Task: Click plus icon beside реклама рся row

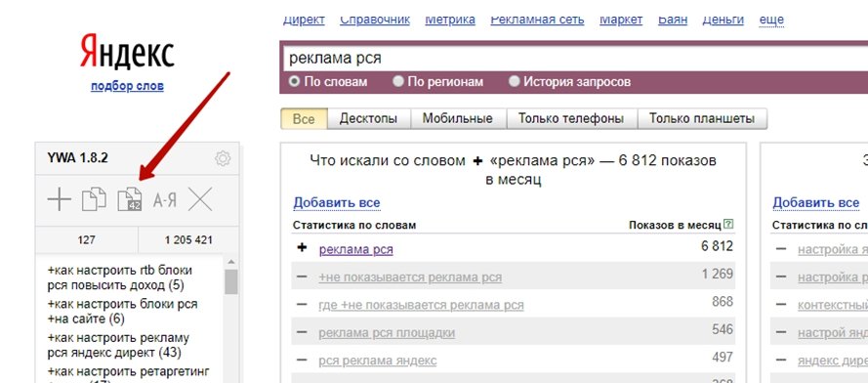Action: (302, 248)
